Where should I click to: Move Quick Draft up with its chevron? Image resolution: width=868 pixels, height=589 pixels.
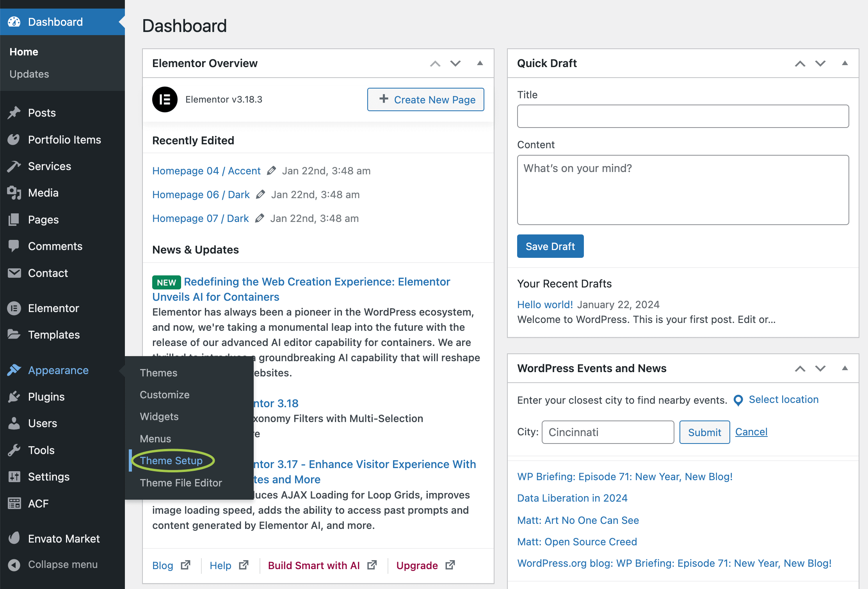(800, 64)
